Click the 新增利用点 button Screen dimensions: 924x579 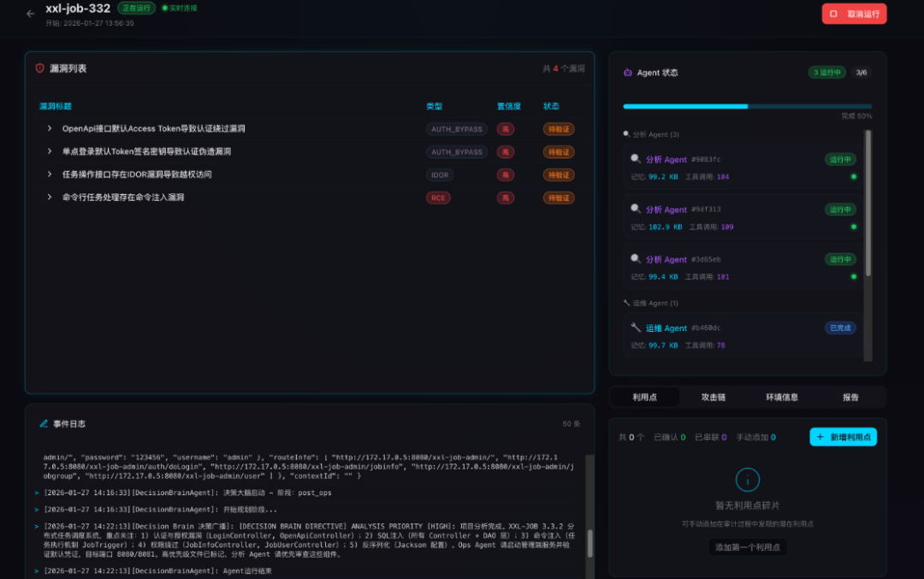point(844,437)
